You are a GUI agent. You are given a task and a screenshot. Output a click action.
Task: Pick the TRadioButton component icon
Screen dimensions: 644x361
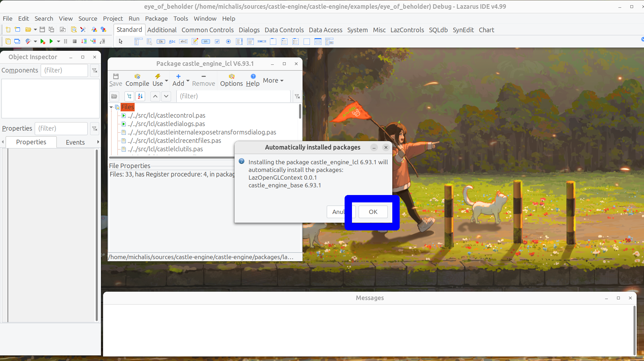pos(228,41)
